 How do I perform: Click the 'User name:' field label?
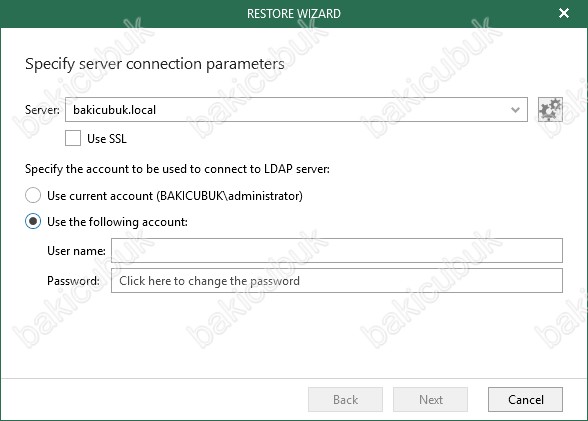76,251
